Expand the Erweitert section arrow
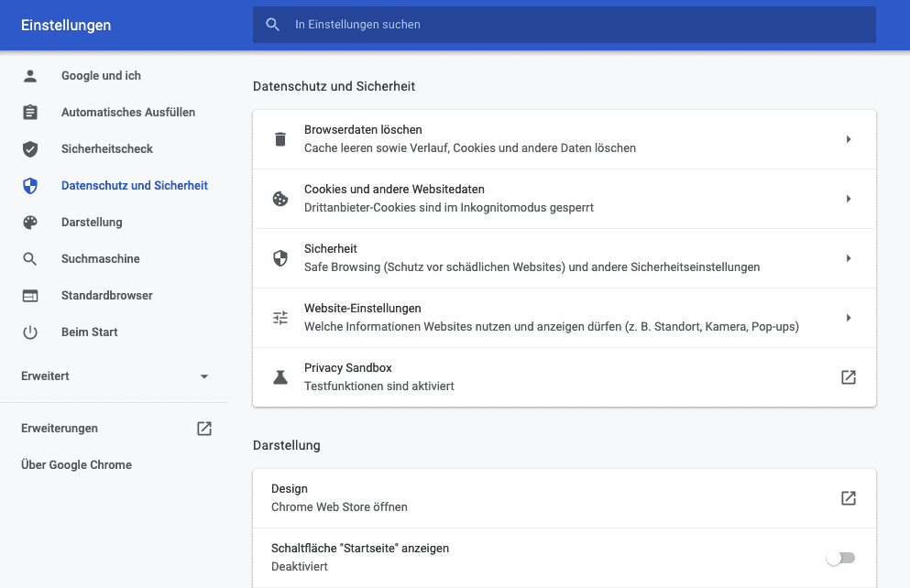910x588 pixels. 204,376
